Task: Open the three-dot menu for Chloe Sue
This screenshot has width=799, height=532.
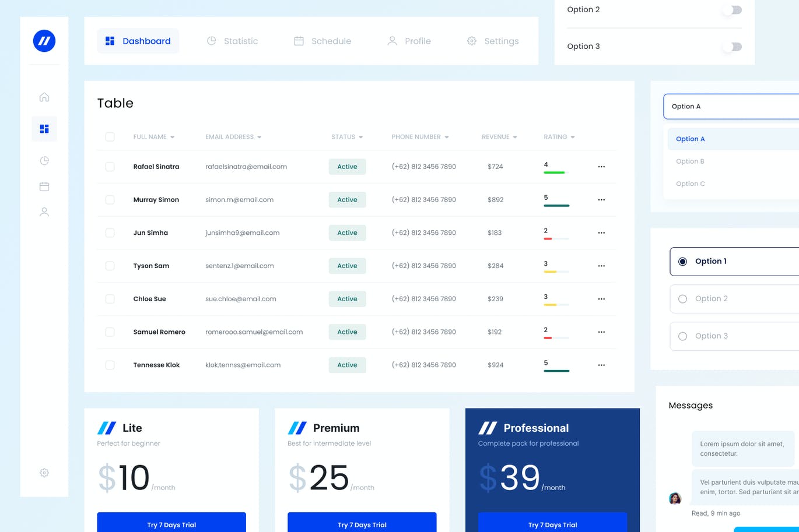Action: tap(601, 299)
